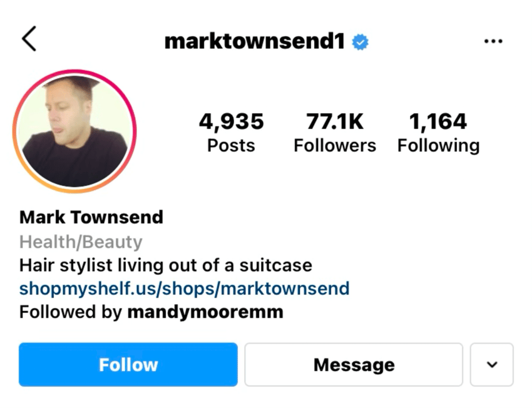Click the blue verified badge
This screenshot has width=532, height=408.
pos(360,42)
